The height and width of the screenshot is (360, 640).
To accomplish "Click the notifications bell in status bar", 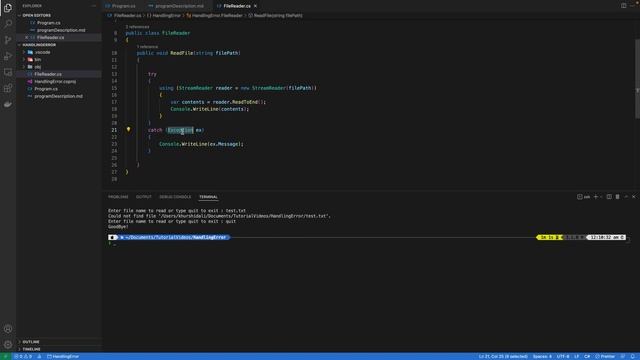I will point(633,356).
